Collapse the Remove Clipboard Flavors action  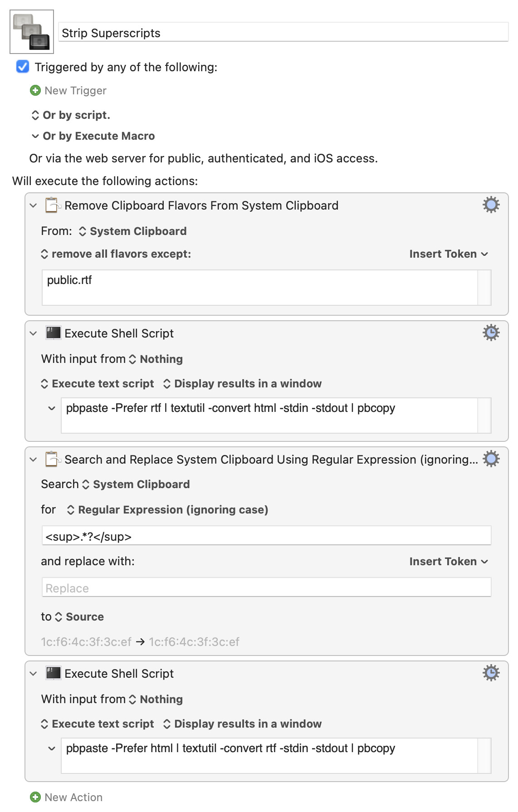point(33,205)
